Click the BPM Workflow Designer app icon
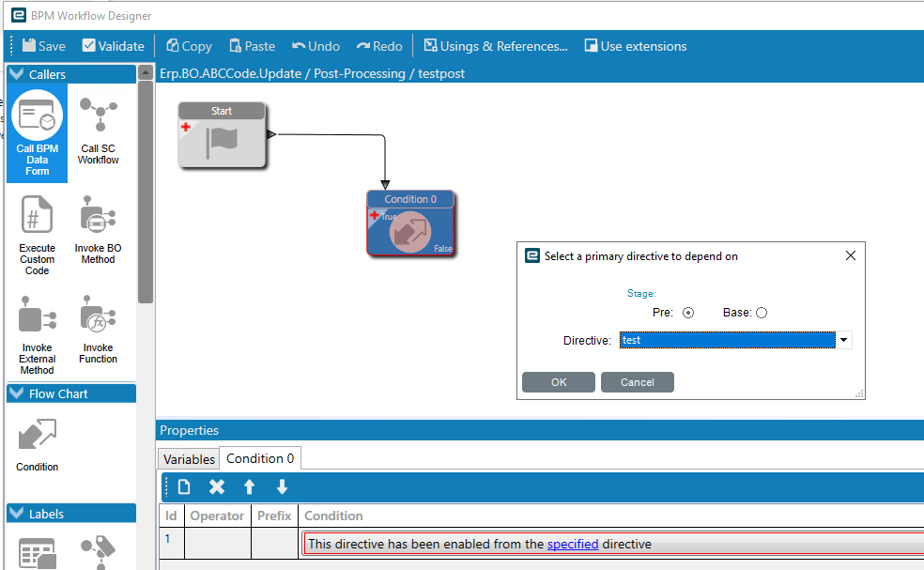 click(x=19, y=15)
